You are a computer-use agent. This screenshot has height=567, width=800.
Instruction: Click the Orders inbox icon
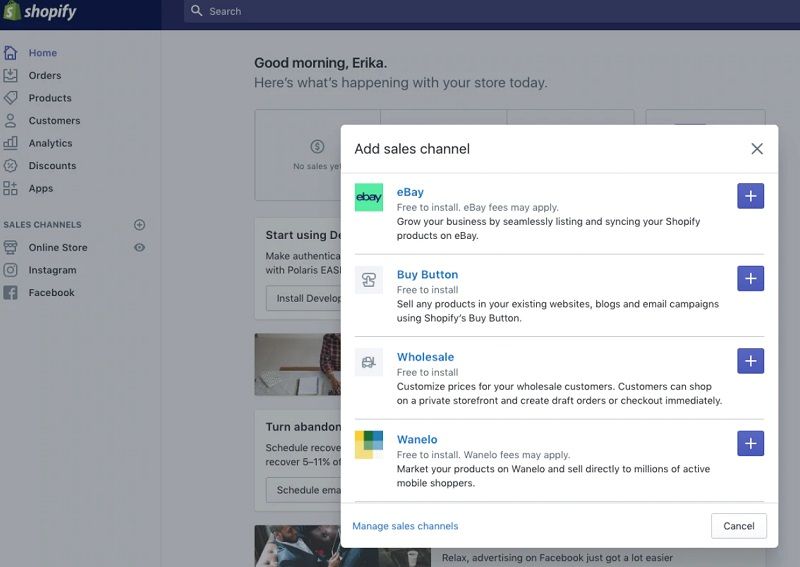pyautogui.click(x=10, y=76)
